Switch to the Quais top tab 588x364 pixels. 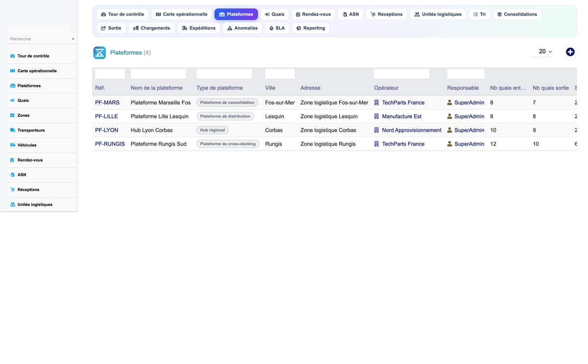[274, 14]
